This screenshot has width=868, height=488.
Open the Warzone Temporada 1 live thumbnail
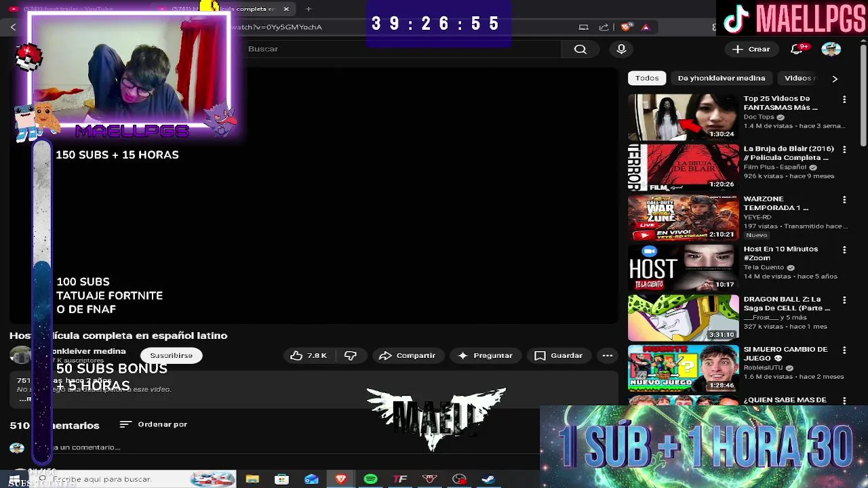click(684, 217)
